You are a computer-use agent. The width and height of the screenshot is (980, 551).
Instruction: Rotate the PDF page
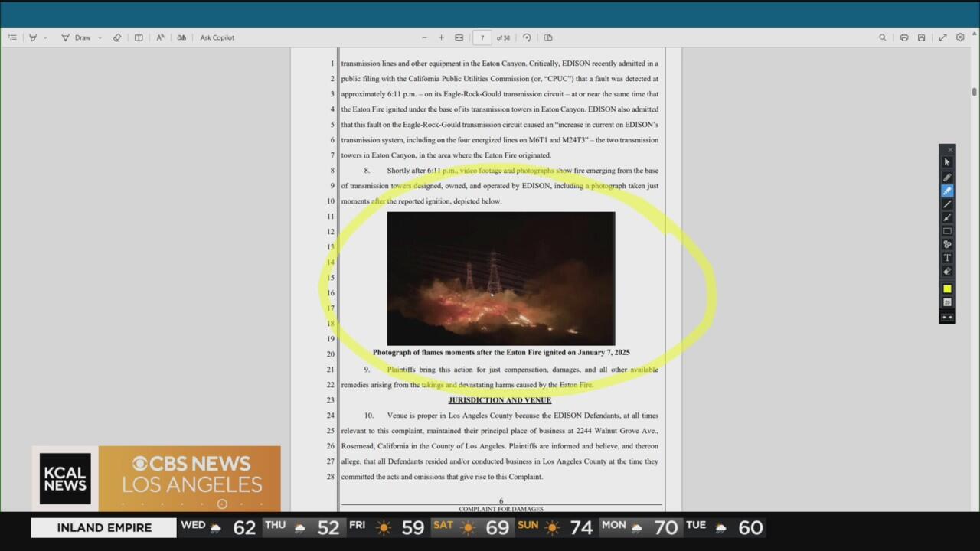pos(527,37)
